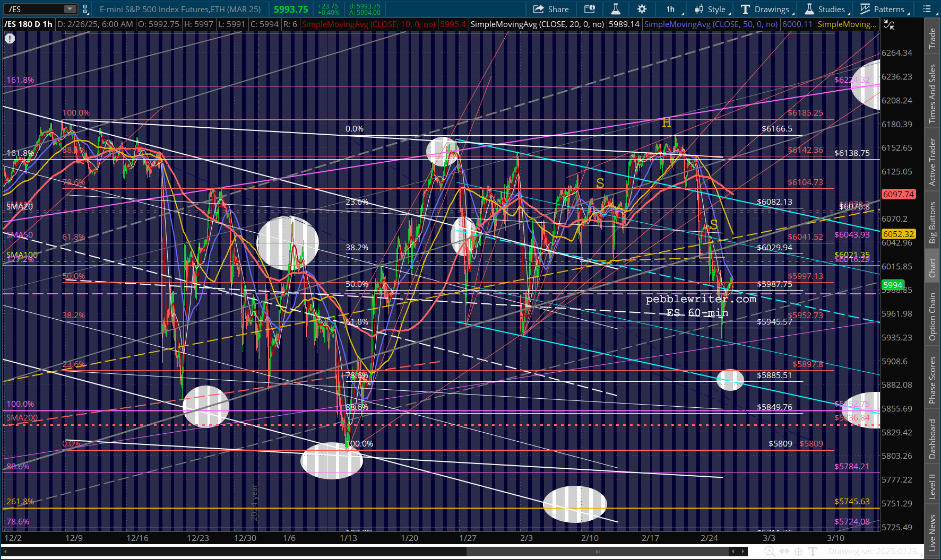941x560 pixels.
Task: Open the Style dropdown menu
Action: 713,9
